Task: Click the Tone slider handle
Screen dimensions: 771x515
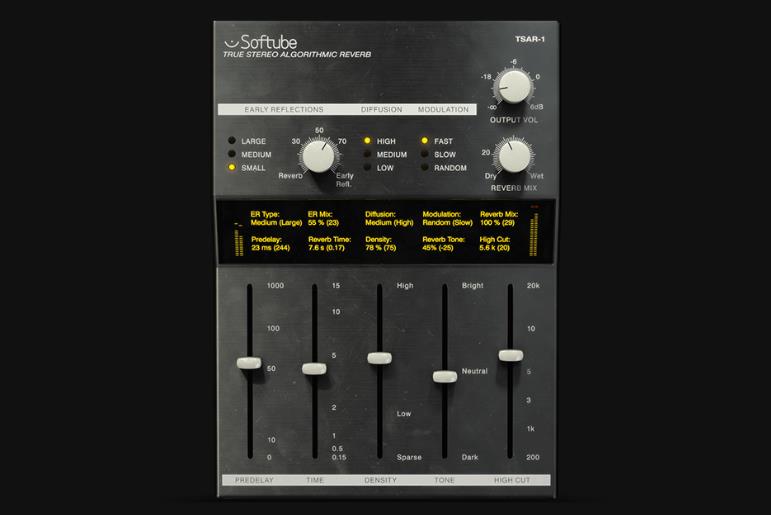Action: [x=445, y=377]
